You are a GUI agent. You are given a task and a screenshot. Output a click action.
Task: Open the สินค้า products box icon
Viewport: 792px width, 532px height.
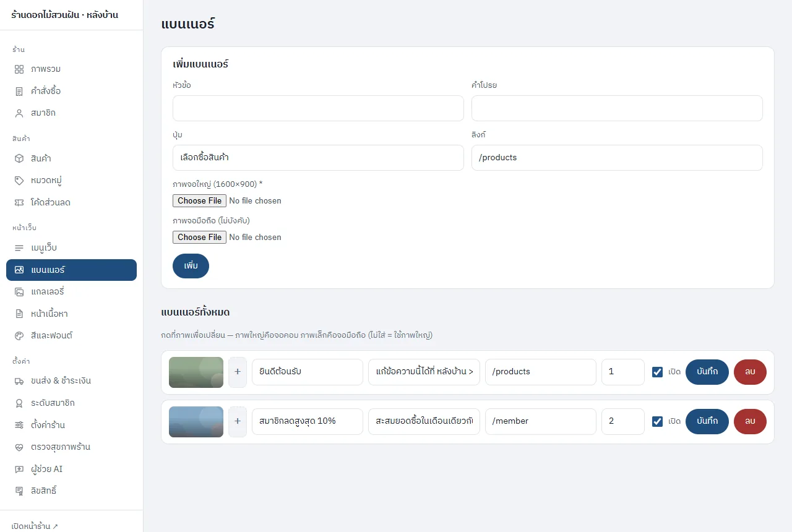pos(19,158)
